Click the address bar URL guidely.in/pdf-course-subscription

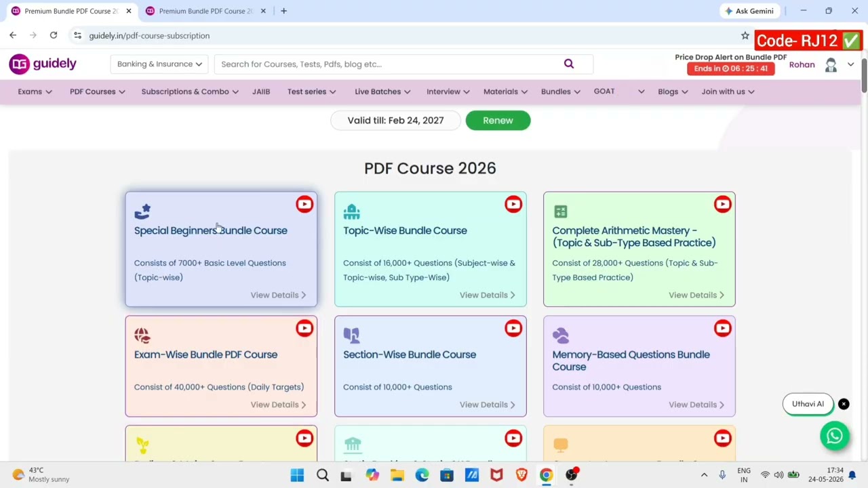pyautogui.click(x=149, y=35)
